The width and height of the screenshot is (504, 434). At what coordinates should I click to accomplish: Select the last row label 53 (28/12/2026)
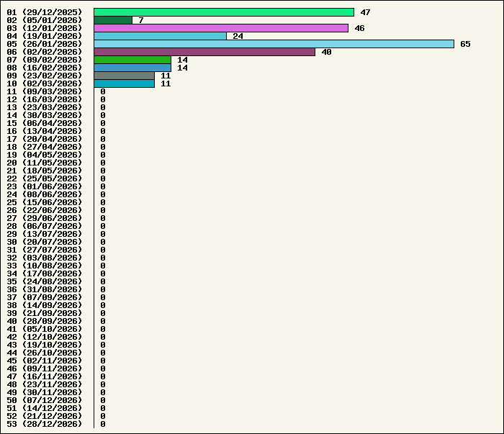(45, 424)
